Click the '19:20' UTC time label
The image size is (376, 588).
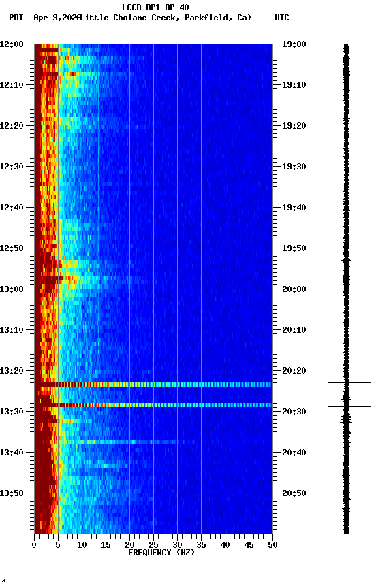pos(294,126)
